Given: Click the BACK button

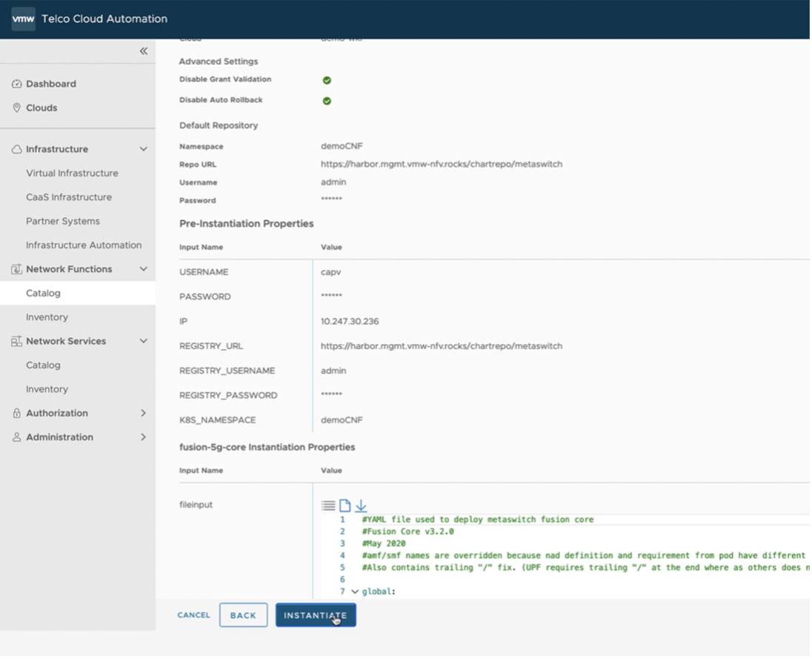Looking at the screenshot, I should [243, 615].
